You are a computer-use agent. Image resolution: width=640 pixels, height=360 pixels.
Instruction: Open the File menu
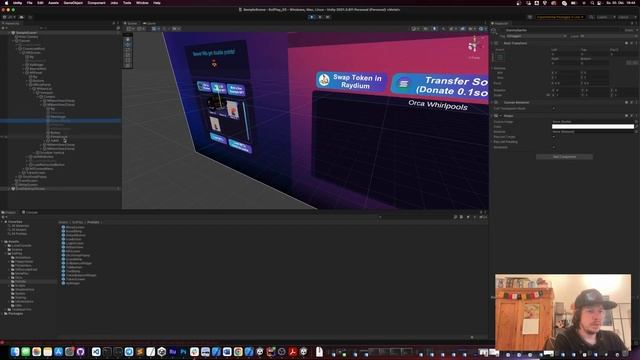tap(29, 3)
